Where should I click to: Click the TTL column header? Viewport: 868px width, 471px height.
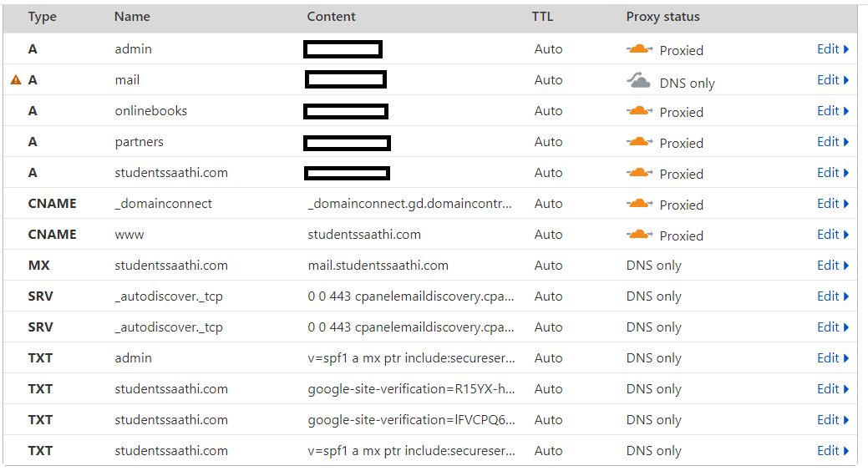[x=542, y=17]
